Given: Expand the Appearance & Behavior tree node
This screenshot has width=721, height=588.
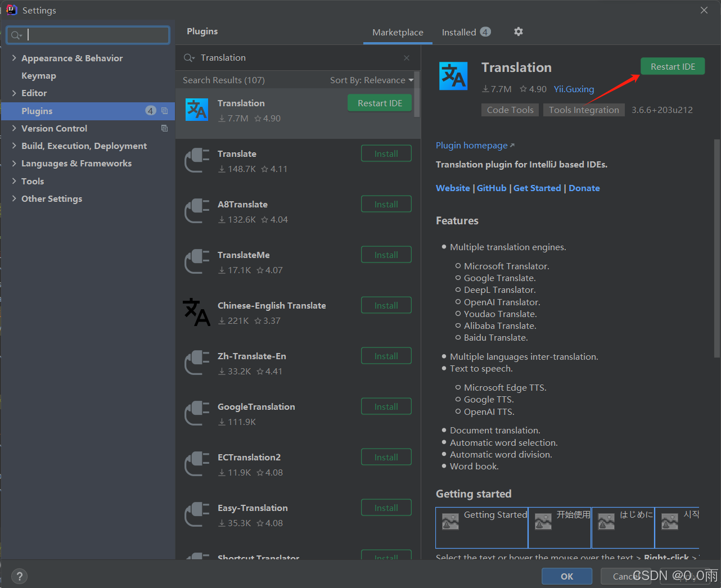Looking at the screenshot, I should coord(14,58).
